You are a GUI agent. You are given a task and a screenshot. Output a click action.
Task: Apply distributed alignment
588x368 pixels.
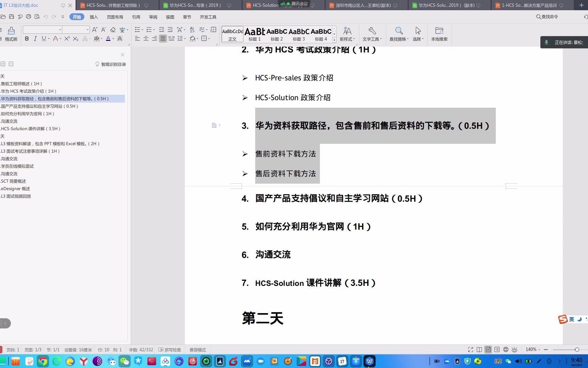(171, 39)
